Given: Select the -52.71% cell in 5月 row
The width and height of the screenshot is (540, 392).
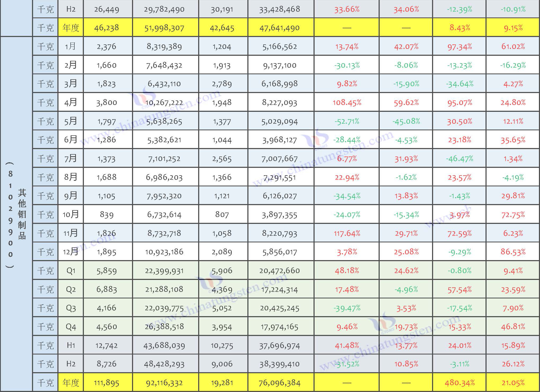Looking at the screenshot, I should coord(347,121).
